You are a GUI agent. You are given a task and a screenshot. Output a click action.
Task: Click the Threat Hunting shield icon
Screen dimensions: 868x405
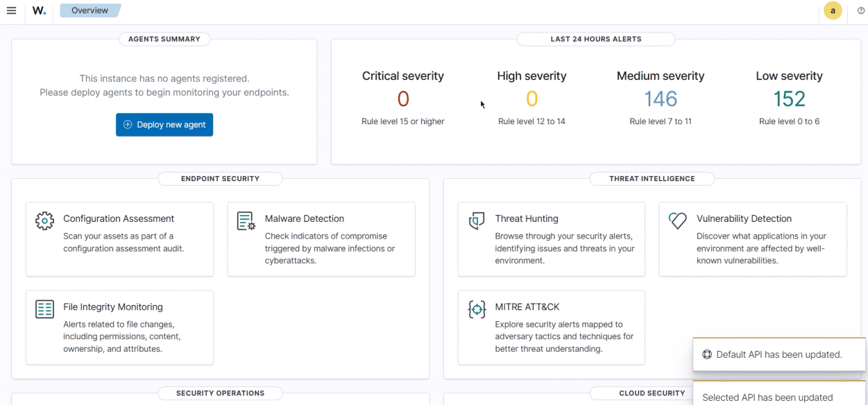[x=477, y=221]
